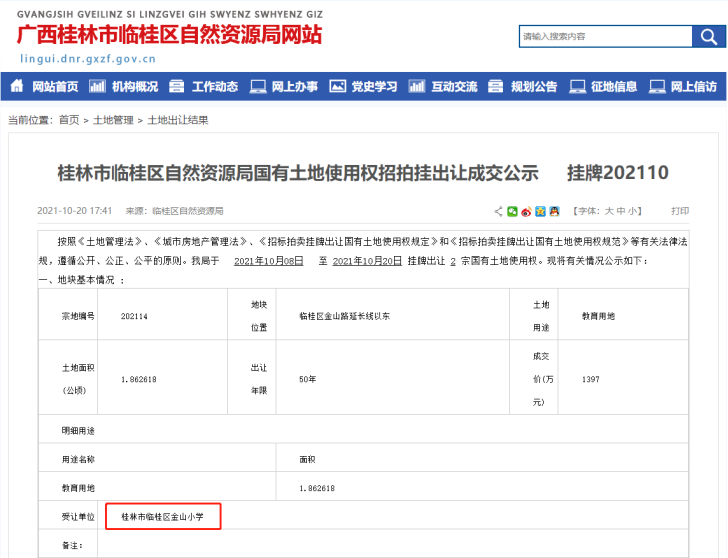The image size is (728, 558).
Task: Click the home icon before 网站首页
Action: pos(18,87)
